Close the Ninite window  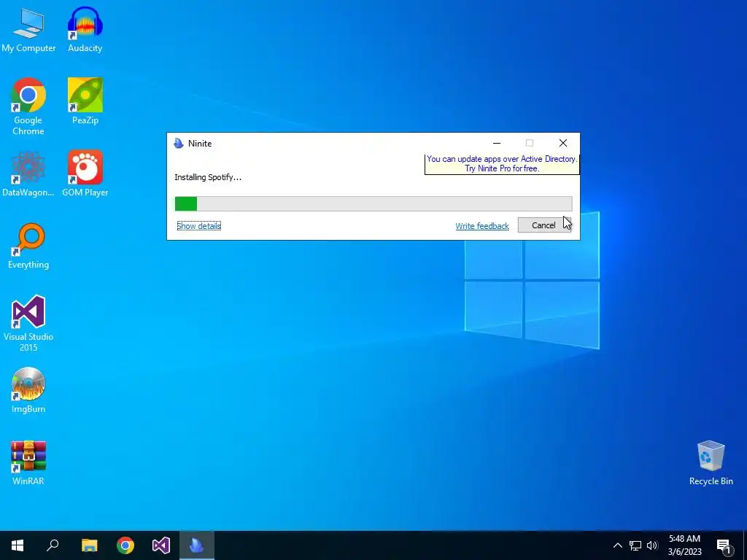coord(563,143)
